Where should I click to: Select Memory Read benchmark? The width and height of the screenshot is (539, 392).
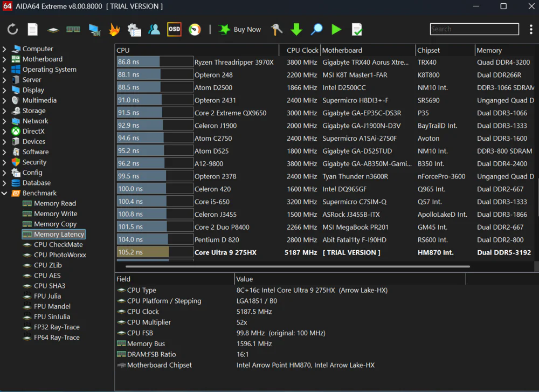(x=54, y=203)
